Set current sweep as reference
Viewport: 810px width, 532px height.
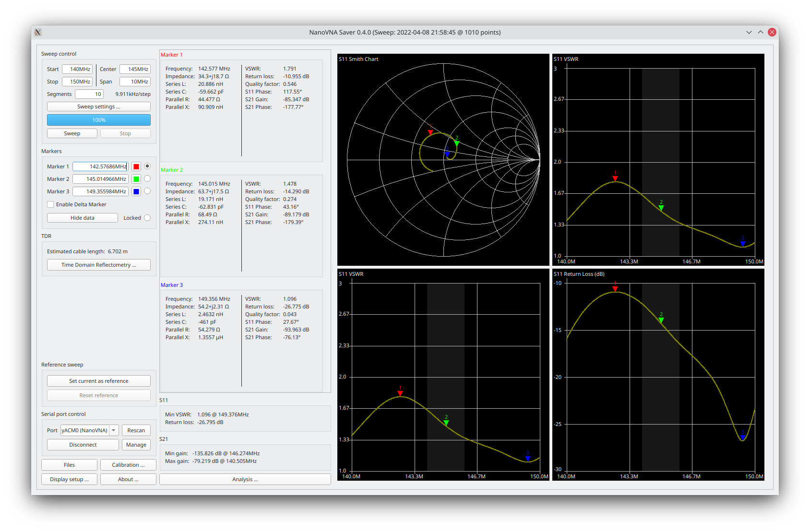[99, 381]
